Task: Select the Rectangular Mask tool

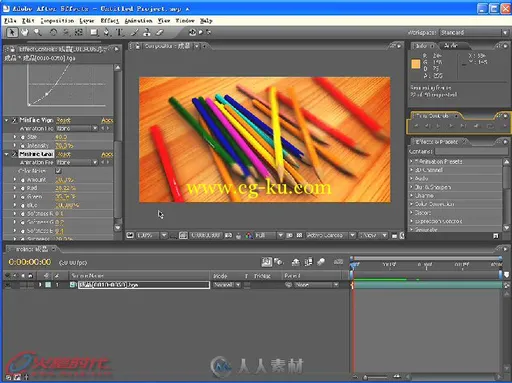Action: pyautogui.click(x=94, y=32)
